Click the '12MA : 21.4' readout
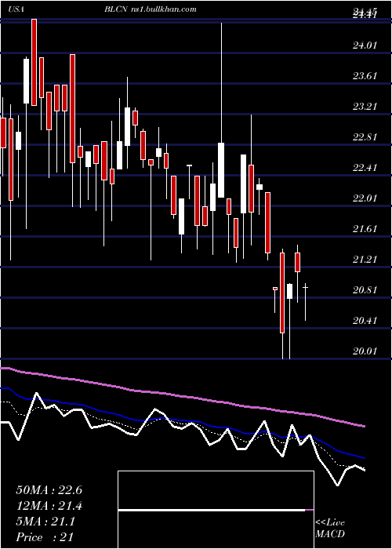The image size is (392, 549). click(x=49, y=506)
